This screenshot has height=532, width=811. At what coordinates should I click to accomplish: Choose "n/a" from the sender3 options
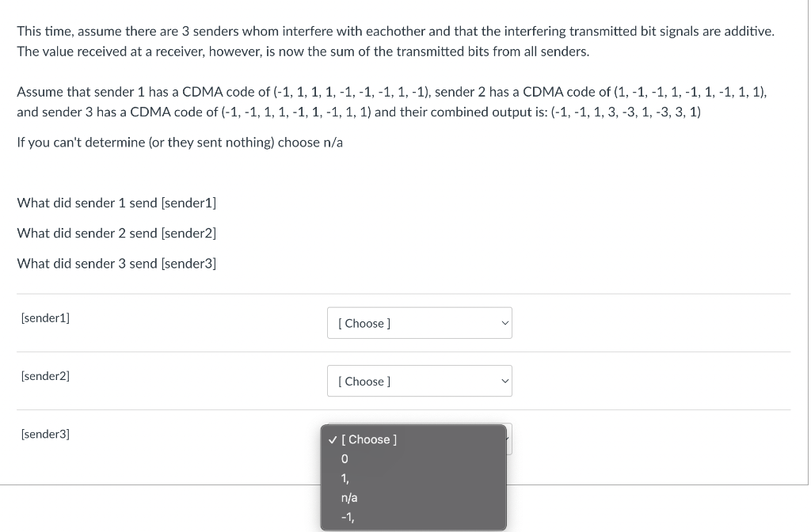coord(349,497)
